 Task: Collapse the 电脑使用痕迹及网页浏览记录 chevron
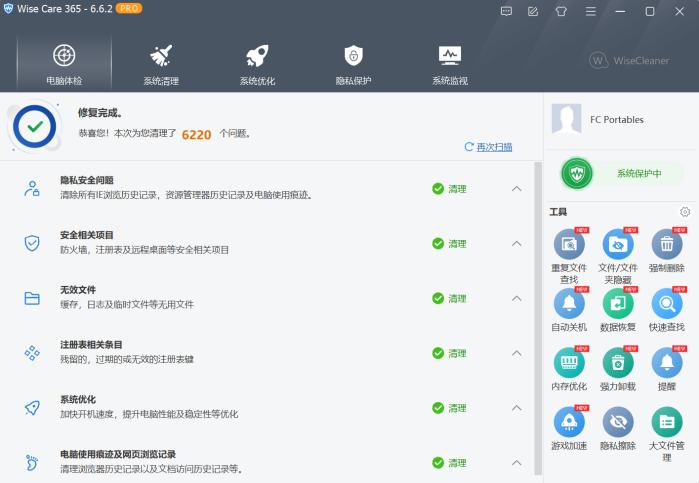(516, 462)
